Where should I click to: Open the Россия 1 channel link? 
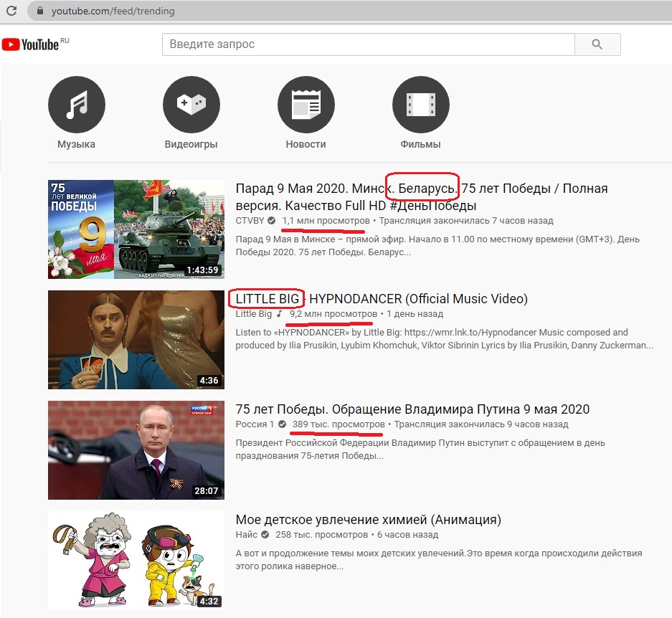click(255, 424)
